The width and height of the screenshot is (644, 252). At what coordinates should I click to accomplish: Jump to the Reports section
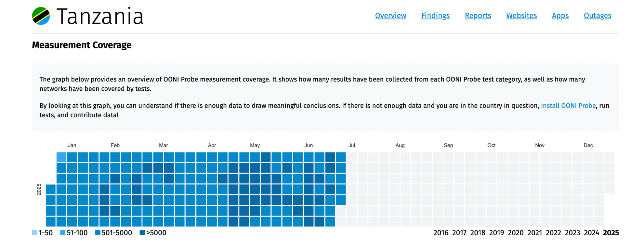pos(478,15)
